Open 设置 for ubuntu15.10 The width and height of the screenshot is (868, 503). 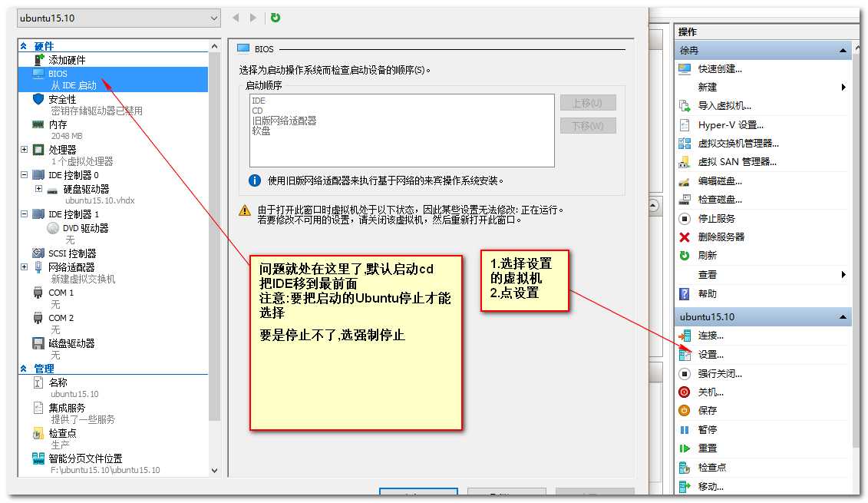tap(710, 355)
